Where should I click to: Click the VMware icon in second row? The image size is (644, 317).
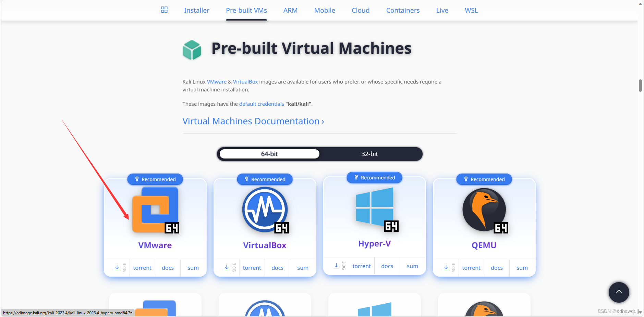click(155, 308)
